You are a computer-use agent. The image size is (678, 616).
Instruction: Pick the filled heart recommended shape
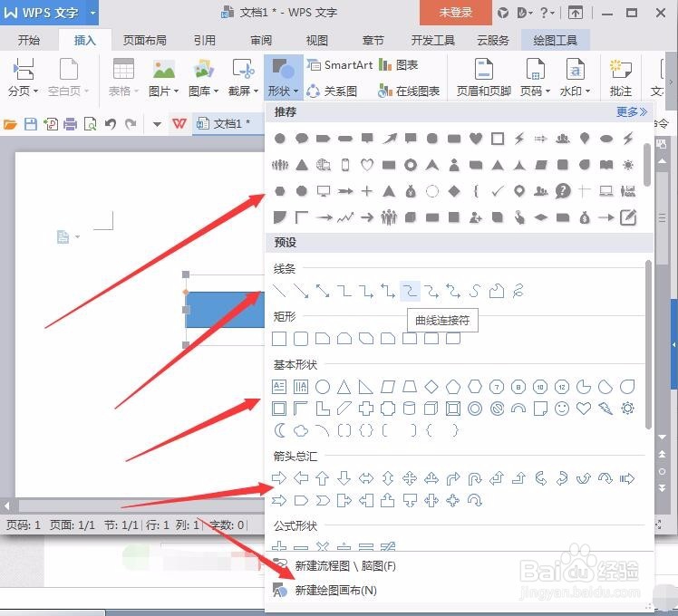point(476,139)
